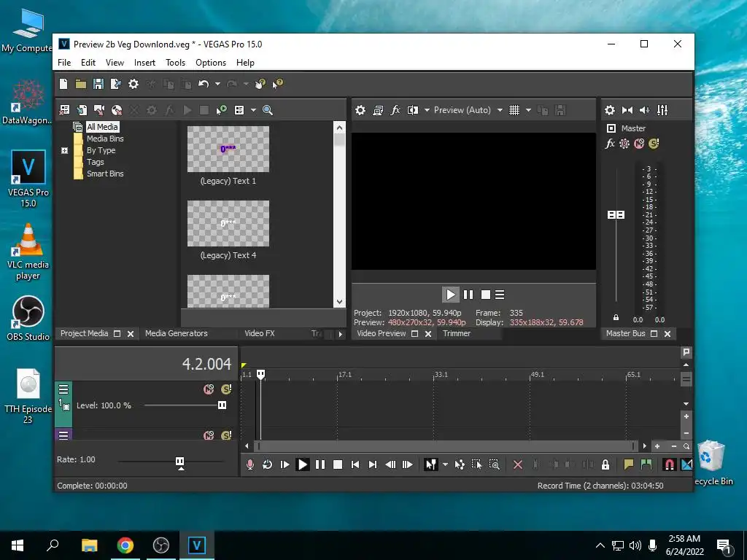Image resolution: width=747 pixels, height=560 pixels.
Task: Switch to the Trimmer tab
Action: click(x=457, y=333)
